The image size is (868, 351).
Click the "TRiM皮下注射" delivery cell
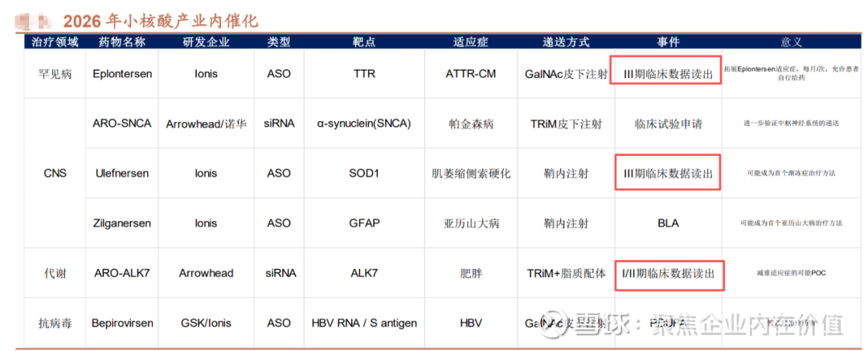tap(566, 124)
